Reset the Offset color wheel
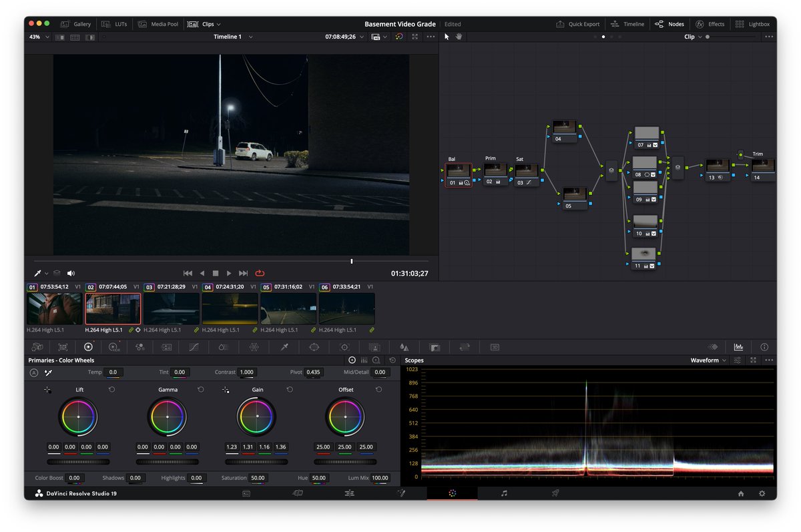This screenshot has height=532, width=801. pos(379,389)
